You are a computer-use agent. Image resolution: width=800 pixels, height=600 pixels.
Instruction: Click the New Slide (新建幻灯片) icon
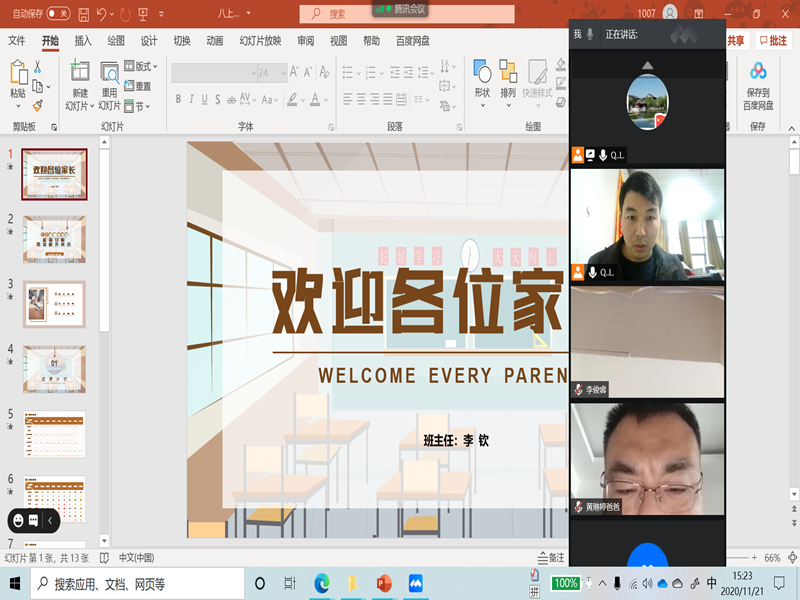point(79,75)
